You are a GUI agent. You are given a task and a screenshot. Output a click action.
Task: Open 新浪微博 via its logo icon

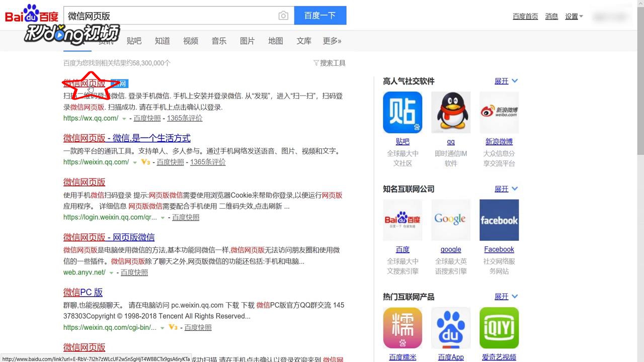click(x=499, y=112)
